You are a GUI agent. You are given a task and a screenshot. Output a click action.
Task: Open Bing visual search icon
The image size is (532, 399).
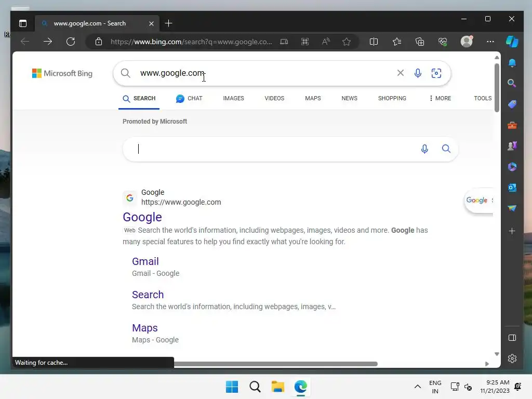point(436,73)
